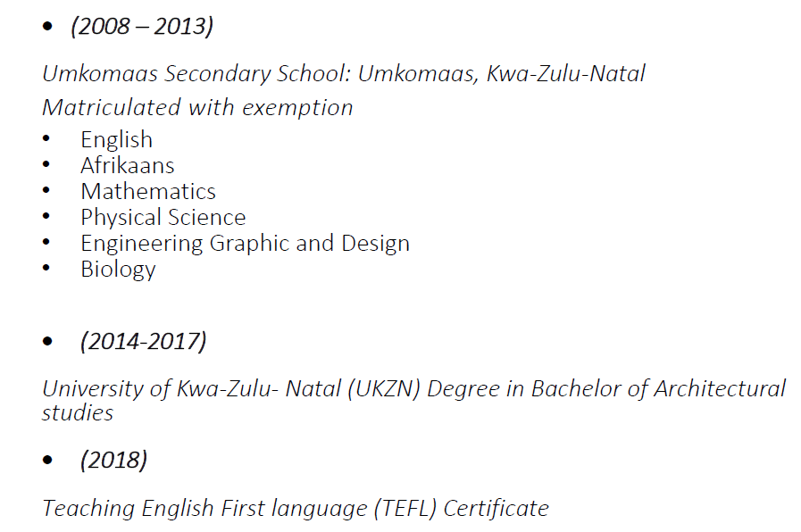
Task: Click the Biology list item
Action: (x=118, y=270)
